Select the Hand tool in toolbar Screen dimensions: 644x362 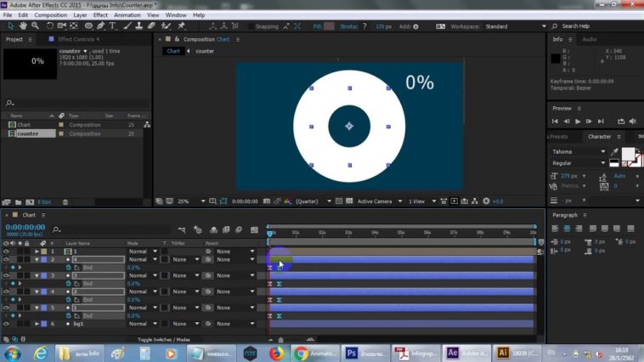[21, 26]
